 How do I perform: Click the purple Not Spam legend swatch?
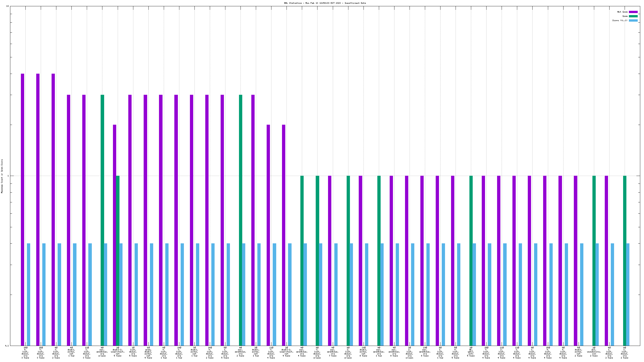(633, 12)
